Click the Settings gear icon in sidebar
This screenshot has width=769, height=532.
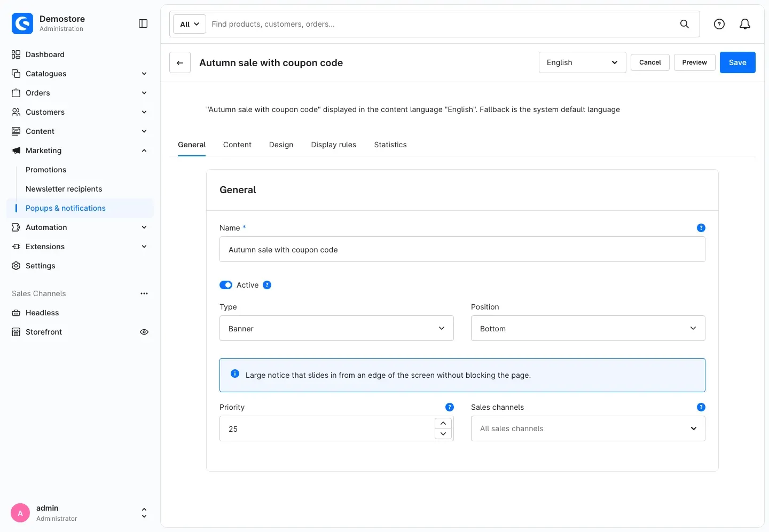16,266
